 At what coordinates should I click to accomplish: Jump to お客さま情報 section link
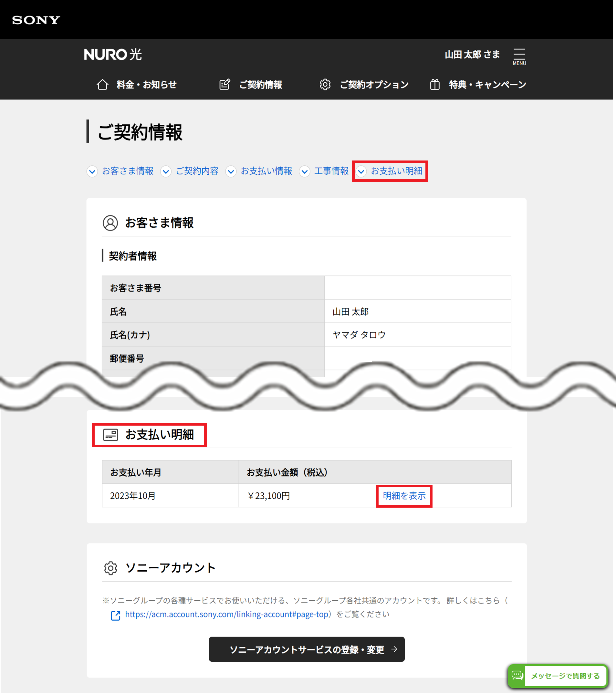click(128, 171)
